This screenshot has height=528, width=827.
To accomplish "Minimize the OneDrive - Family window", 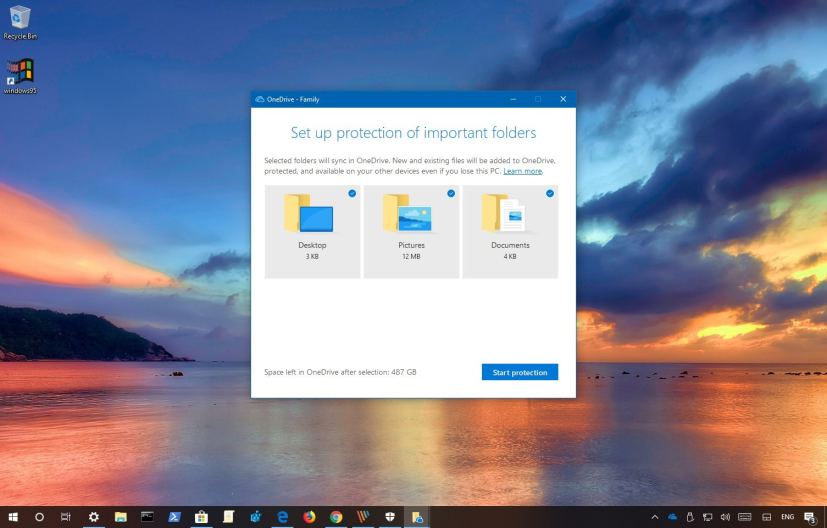I will (x=513, y=99).
